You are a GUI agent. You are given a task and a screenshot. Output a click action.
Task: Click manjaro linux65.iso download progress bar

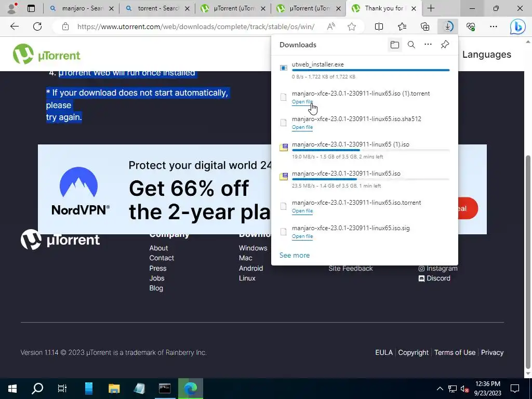(x=370, y=179)
